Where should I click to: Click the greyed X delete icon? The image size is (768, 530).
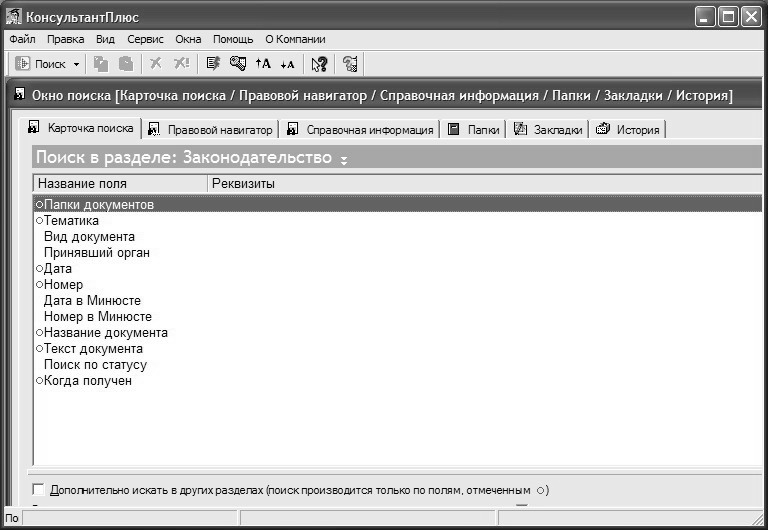[x=156, y=64]
